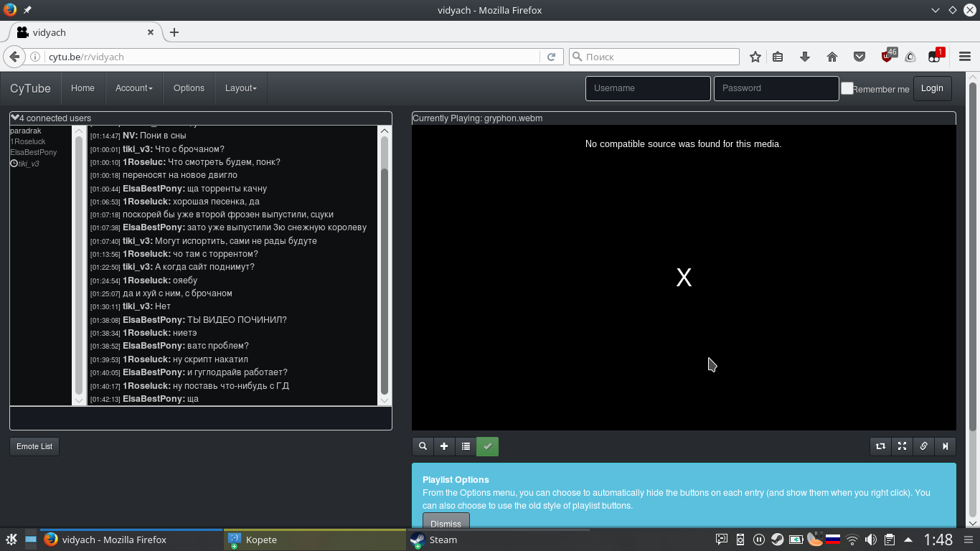Image resolution: width=980 pixels, height=551 pixels.
Task: Click the chat scrollbar down arrow
Action: click(x=385, y=400)
